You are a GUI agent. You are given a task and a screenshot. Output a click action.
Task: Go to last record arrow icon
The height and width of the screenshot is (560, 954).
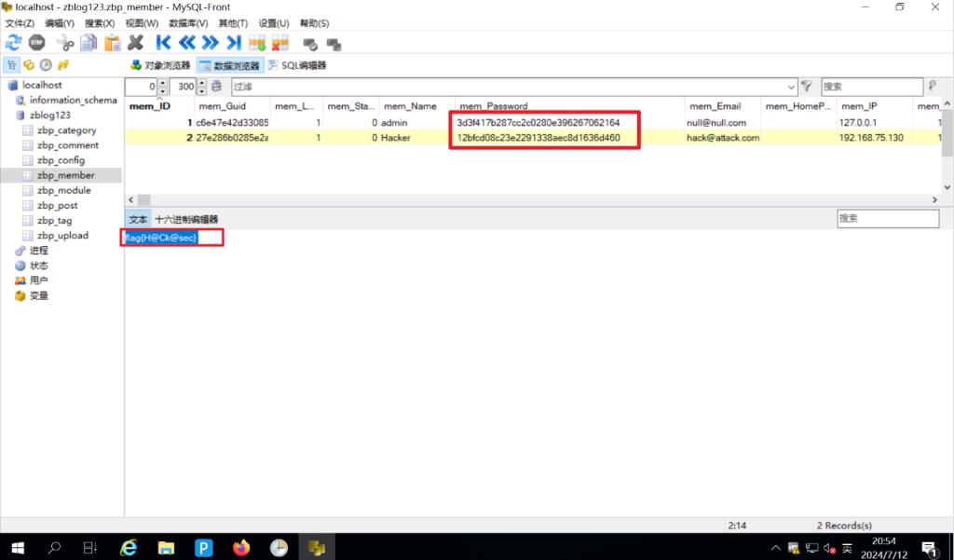(x=233, y=43)
